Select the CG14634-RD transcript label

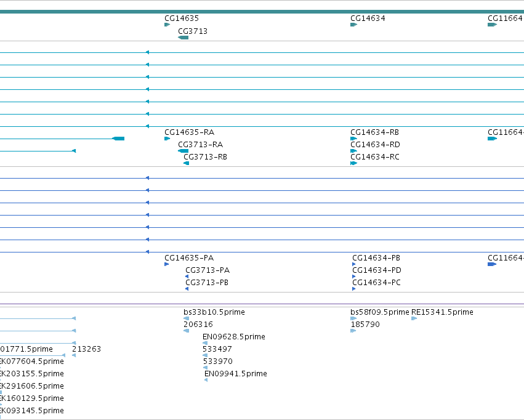(375, 145)
